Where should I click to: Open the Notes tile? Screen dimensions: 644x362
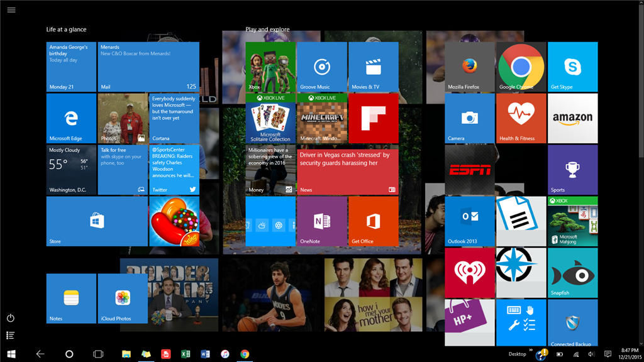pyautogui.click(x=71, y=299)
